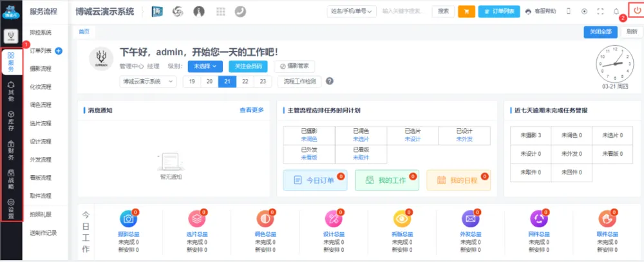Select date 22 in the date strip
644x262 pixels.
(x=245, y=82)
